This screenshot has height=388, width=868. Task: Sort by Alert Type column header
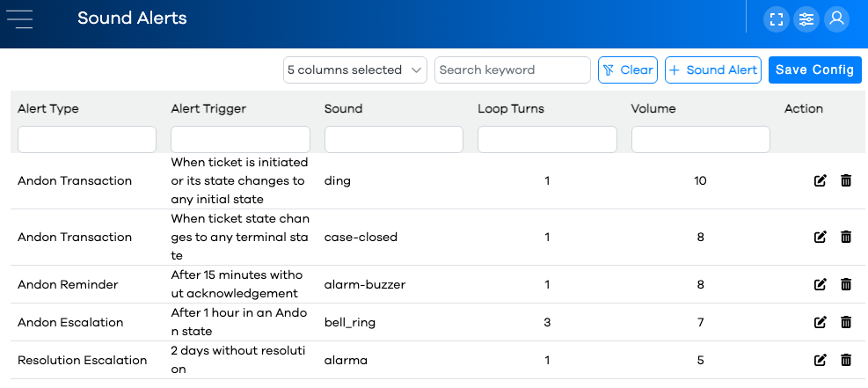pos(48,108)
